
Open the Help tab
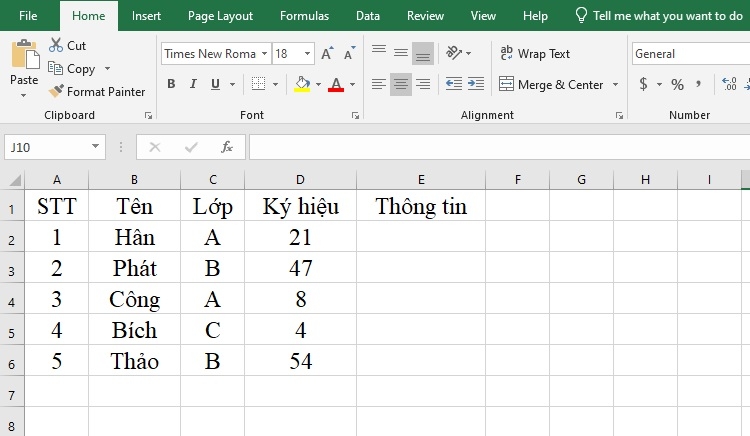(535, 16)
